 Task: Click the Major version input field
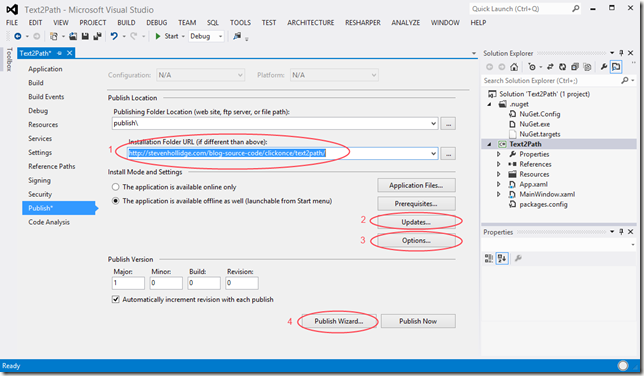pos(128,283)
